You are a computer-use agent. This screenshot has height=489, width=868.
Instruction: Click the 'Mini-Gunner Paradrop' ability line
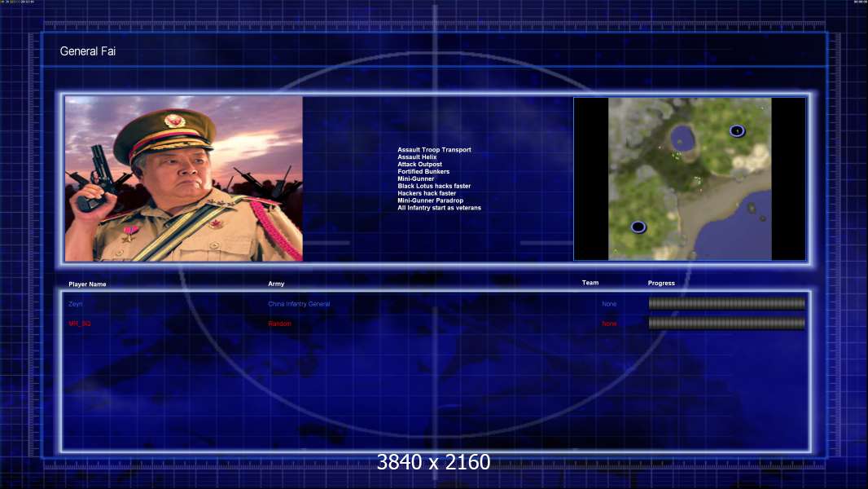point(430,200)
